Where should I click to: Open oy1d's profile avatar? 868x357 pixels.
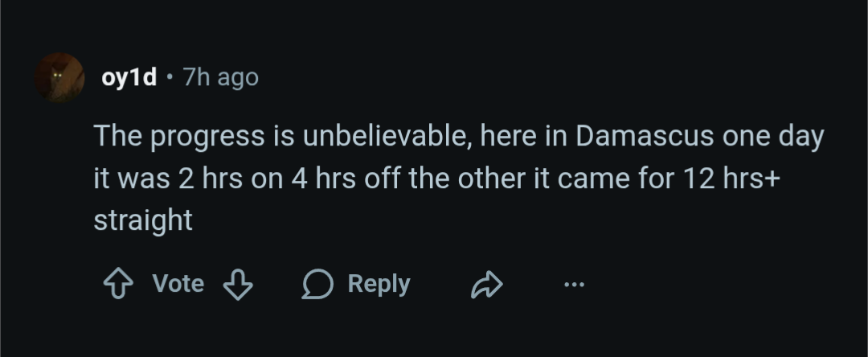tap(59, 77)
